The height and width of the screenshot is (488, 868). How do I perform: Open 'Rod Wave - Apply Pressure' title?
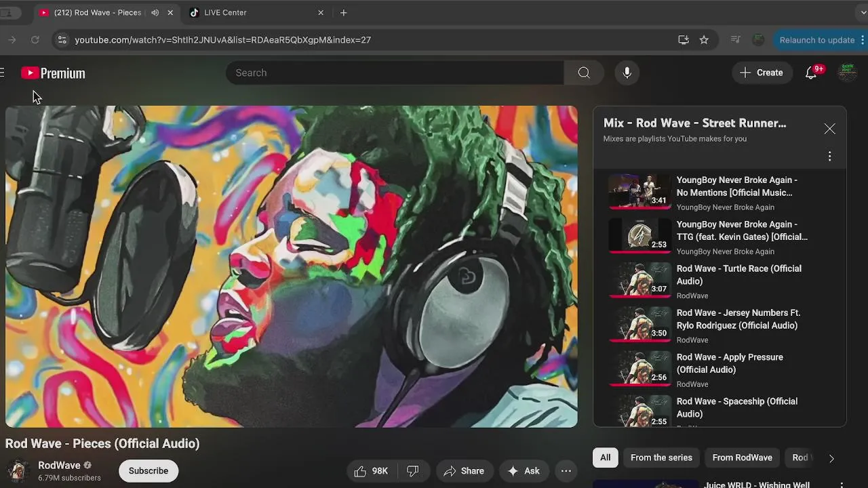[x=730, y=363]
